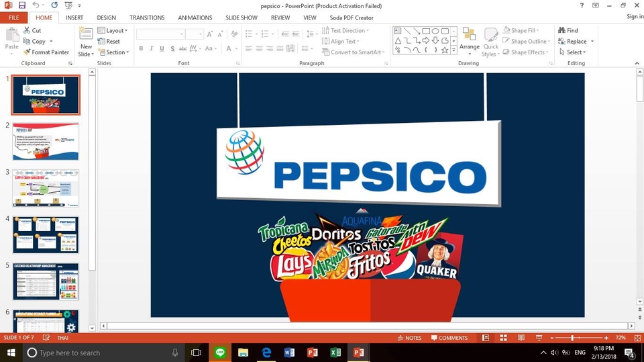Click Cut in the Clipboard group
The image size is (644, 362).
[x=32, y=30]
